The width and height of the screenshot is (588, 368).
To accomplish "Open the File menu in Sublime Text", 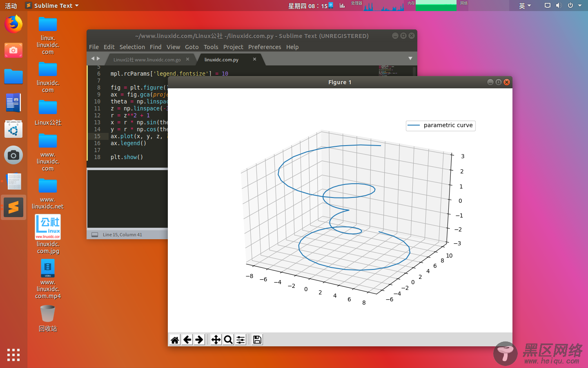I will 94,47.
